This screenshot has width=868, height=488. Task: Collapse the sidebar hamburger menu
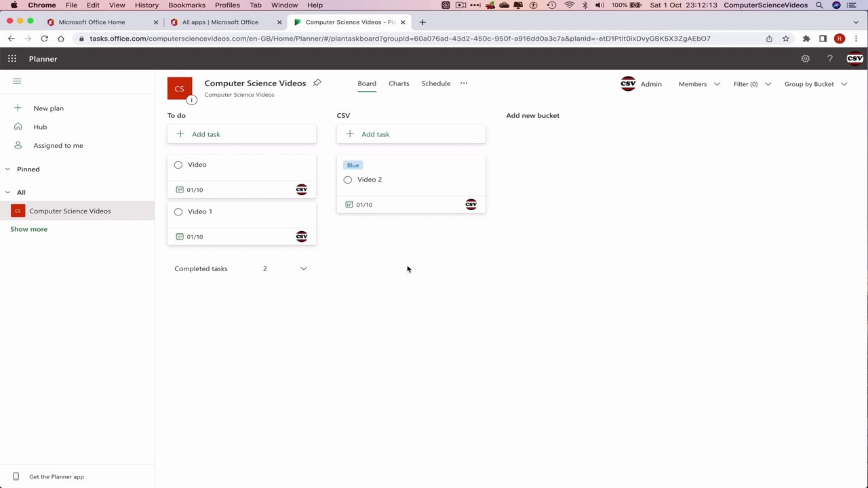[17, 81]
